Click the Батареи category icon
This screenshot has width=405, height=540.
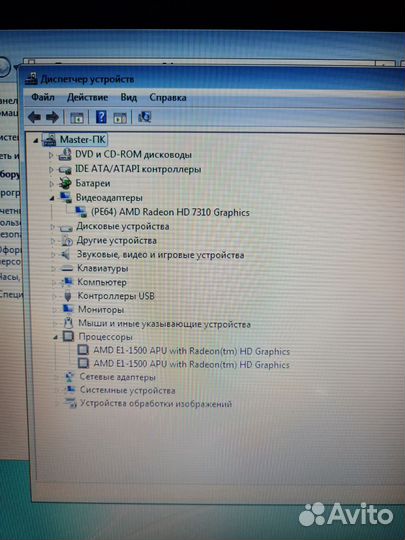(65, 183)
